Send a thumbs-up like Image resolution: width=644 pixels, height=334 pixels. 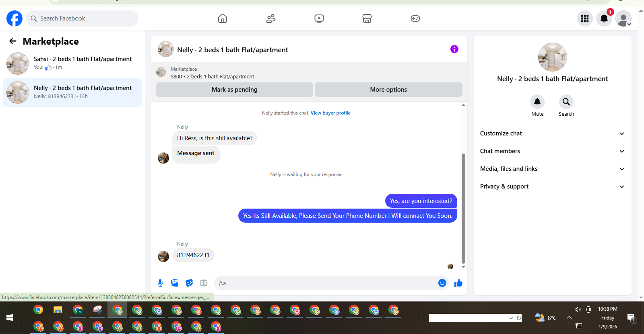click(458, 283)
